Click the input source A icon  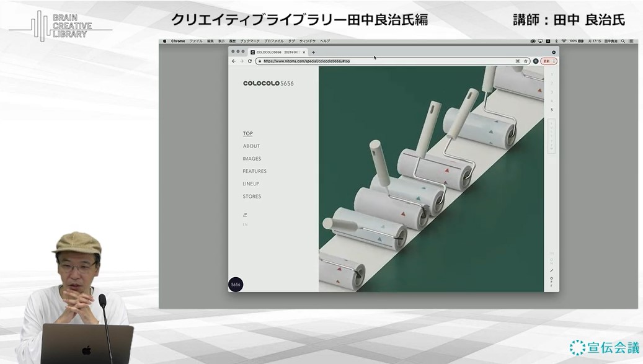[548, 41]
